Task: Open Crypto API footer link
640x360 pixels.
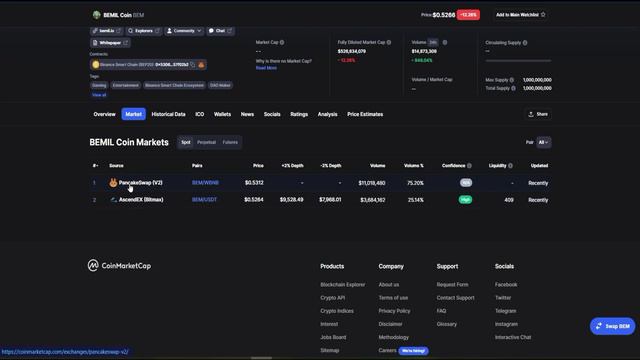Action: [333, 298]
